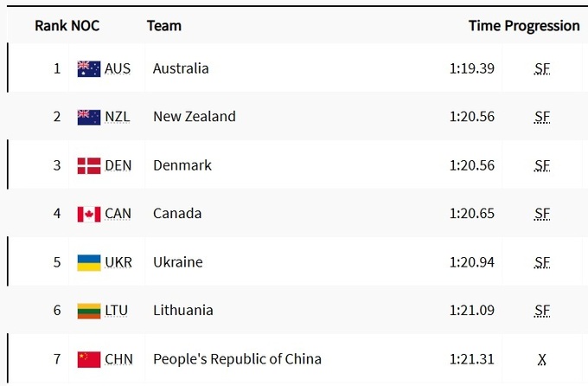The height and width of the screenshot is (386, 588).
Task: Open the New Zealand team link
Action: pos(194,117)
